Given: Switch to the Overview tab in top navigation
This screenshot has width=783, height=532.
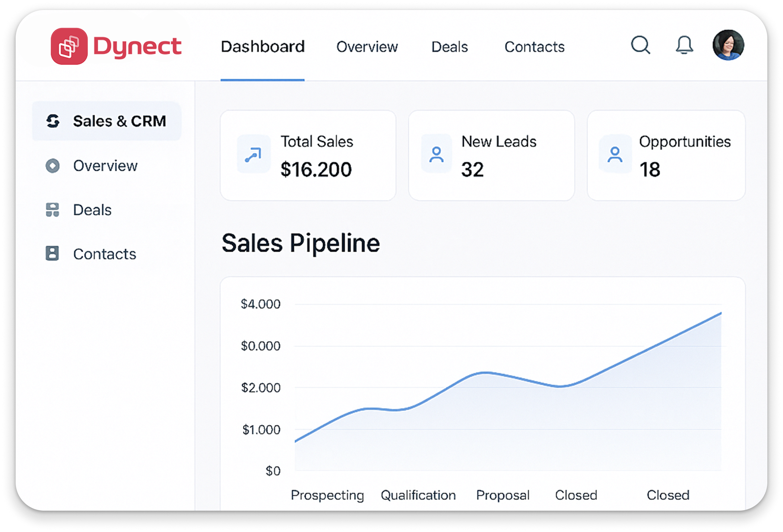Looking at the screenshot, I should point(367,47).
